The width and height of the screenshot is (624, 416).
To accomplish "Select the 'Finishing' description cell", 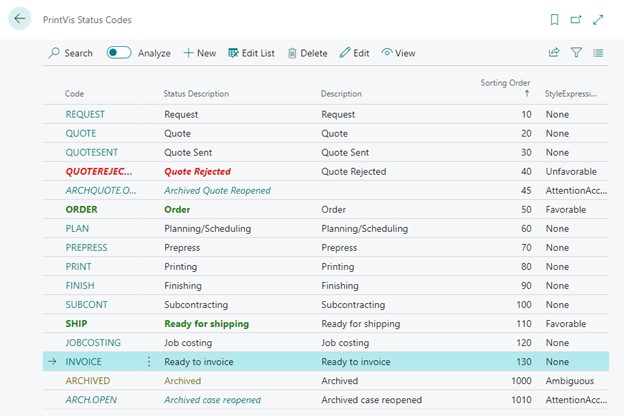I will click(340, 286).
